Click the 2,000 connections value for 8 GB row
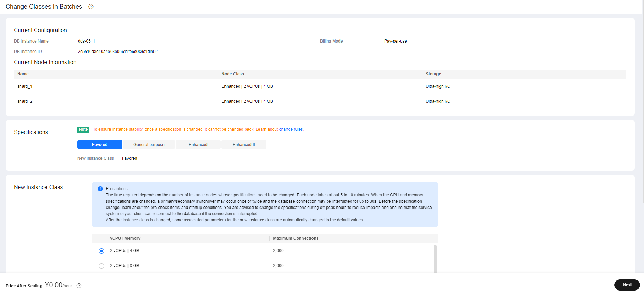 tap(278, 266)
